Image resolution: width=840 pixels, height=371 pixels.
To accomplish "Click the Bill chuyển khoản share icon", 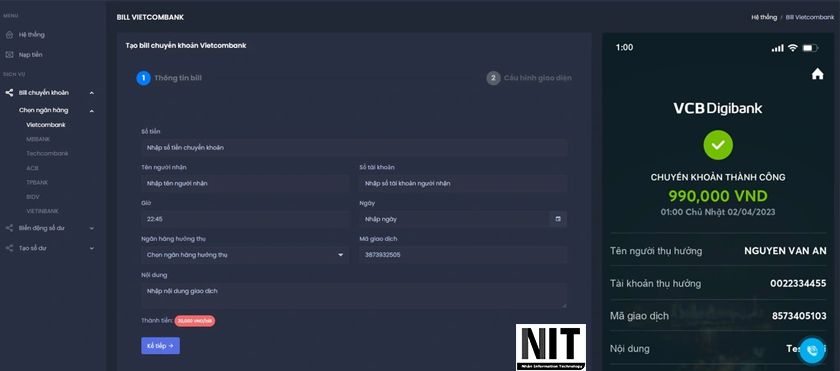I will pos(9,93).
